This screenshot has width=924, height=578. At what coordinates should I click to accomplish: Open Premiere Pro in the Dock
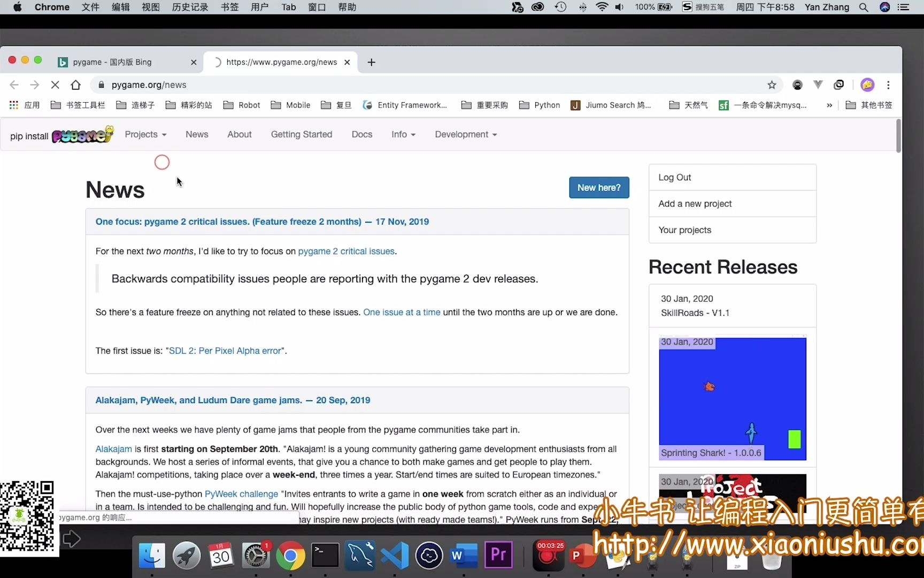click(x=498, y=556)
